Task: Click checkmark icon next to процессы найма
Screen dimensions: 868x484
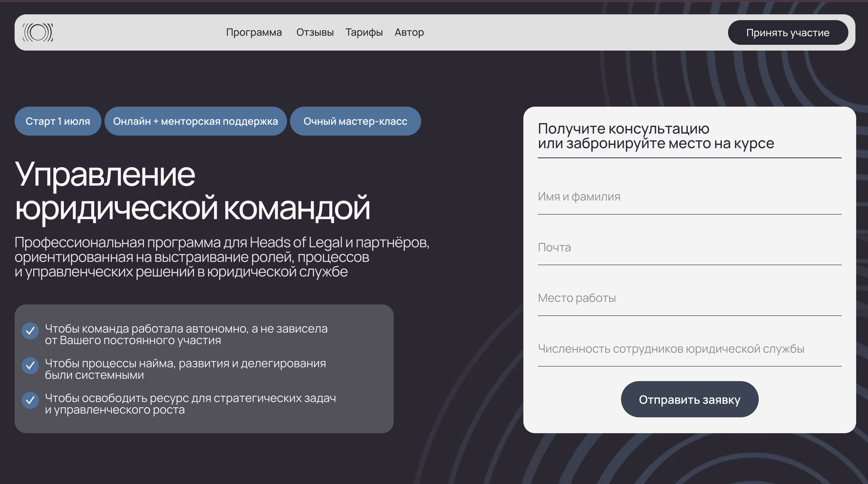Action: pos(30,366)
